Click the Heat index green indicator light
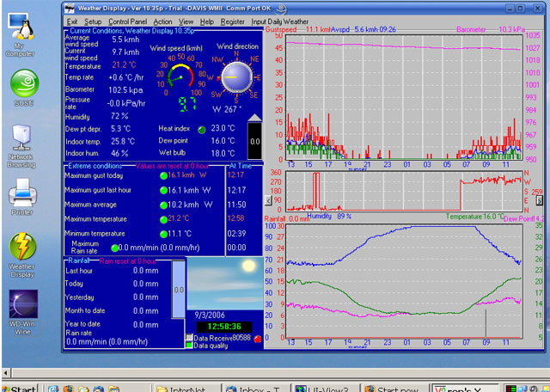Image resolution: width=550 pixels, height=392 pixels. [202, 130]
